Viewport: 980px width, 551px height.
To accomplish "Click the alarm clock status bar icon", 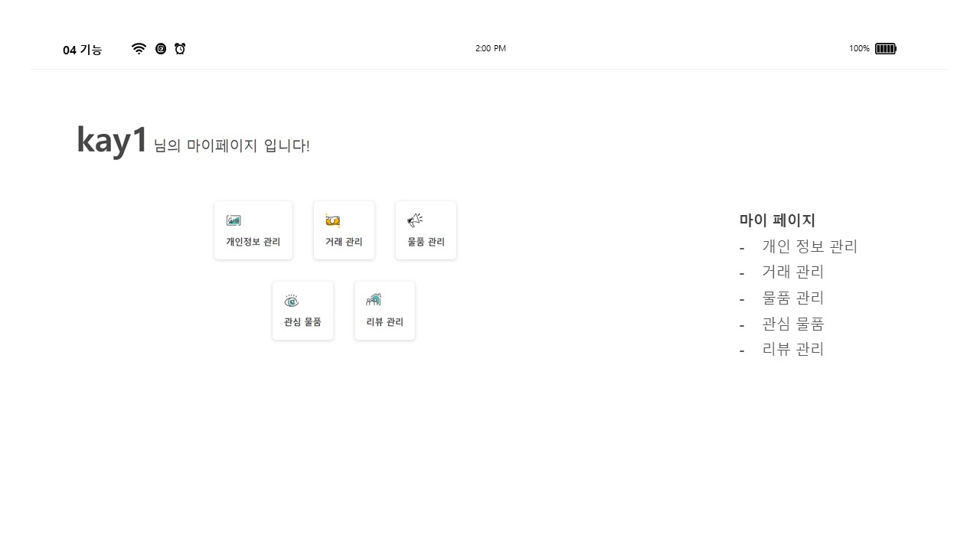I will point(180,48).
